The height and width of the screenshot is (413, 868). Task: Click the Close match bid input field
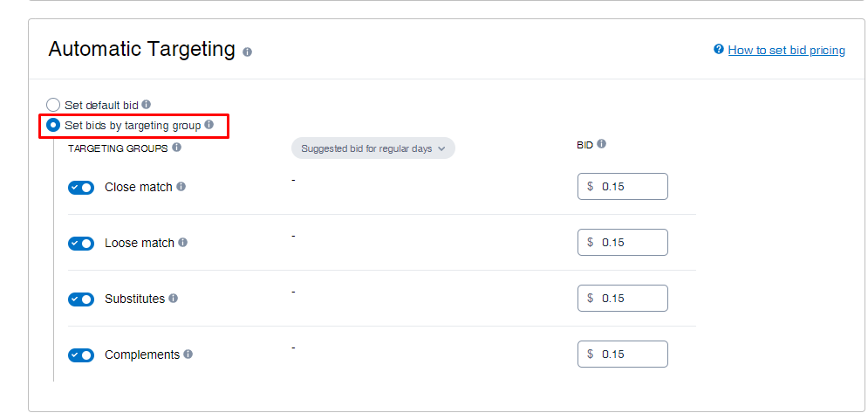[x=623, y=186]
